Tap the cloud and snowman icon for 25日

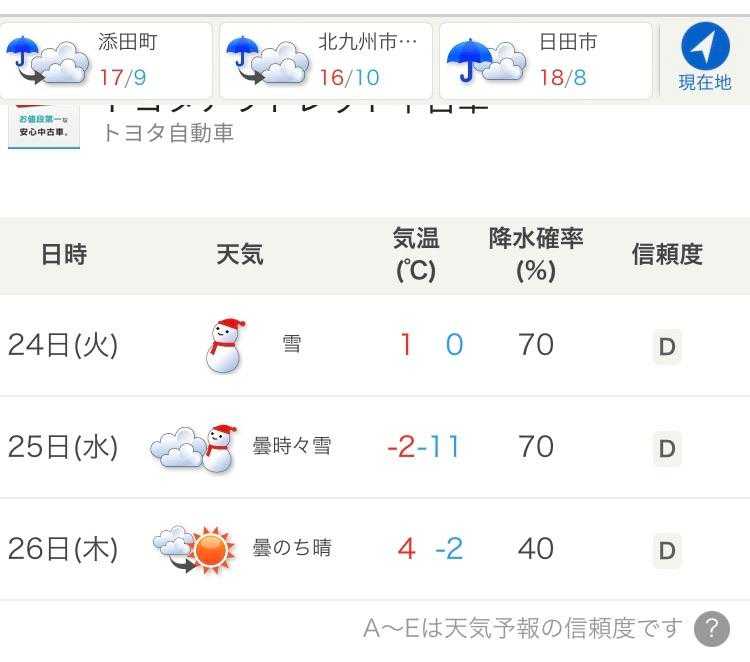193,448
